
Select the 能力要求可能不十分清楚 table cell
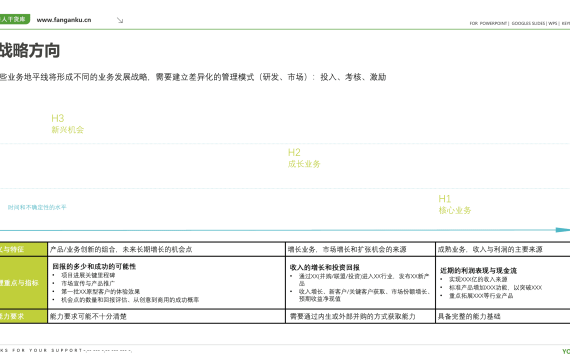pos(166,316)
